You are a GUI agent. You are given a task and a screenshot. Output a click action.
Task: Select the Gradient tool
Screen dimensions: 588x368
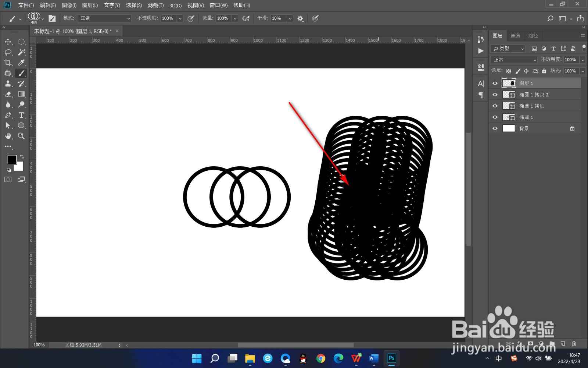click(21, 94)
